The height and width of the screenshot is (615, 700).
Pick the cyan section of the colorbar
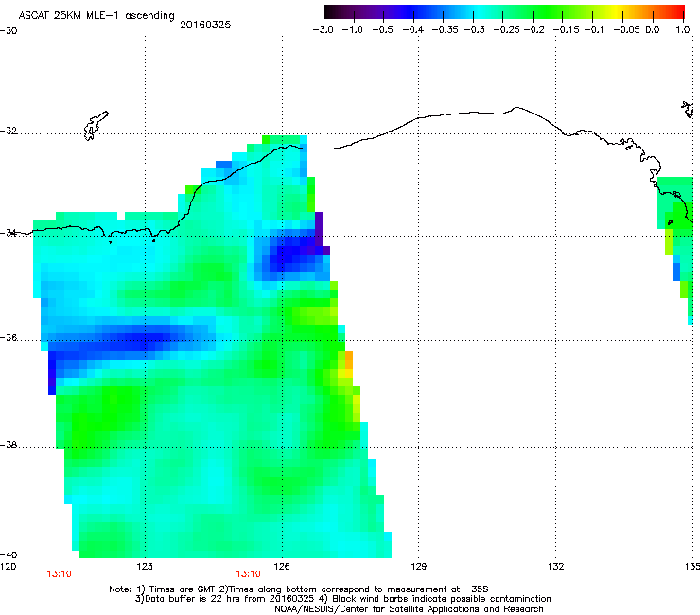(480, 11)
